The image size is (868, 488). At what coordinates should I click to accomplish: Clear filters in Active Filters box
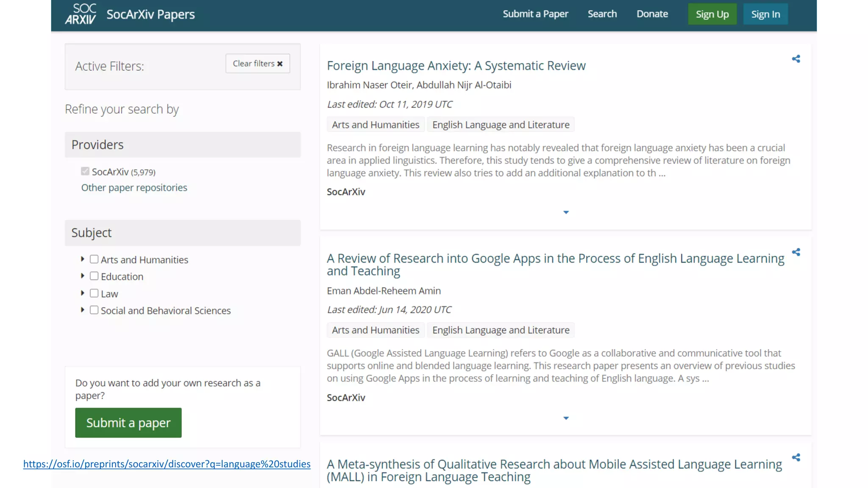(258, 64)
